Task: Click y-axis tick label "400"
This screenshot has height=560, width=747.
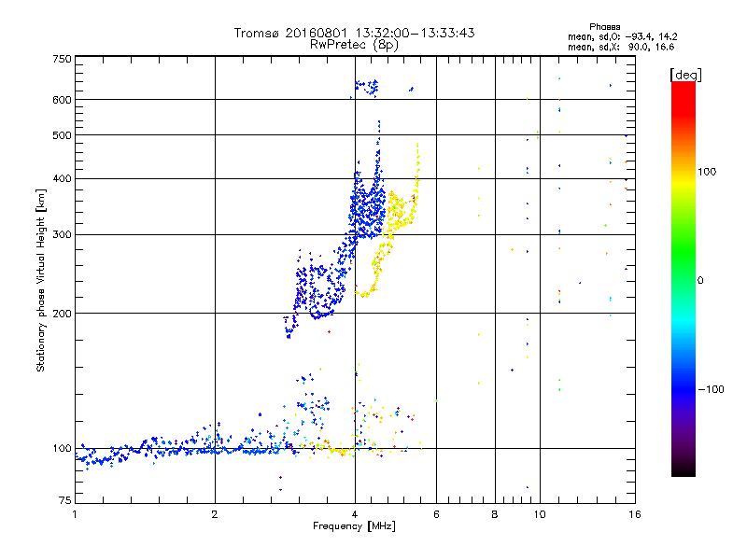Action: click(x=62, y=178)
